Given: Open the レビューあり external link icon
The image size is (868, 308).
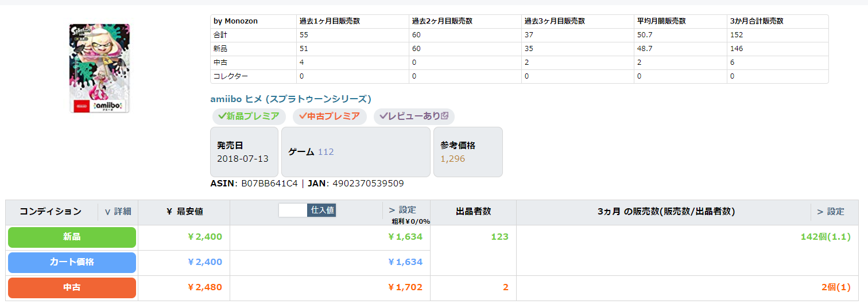Looking at the screenshot, I should pyautogui.click(x=444, y=116).
